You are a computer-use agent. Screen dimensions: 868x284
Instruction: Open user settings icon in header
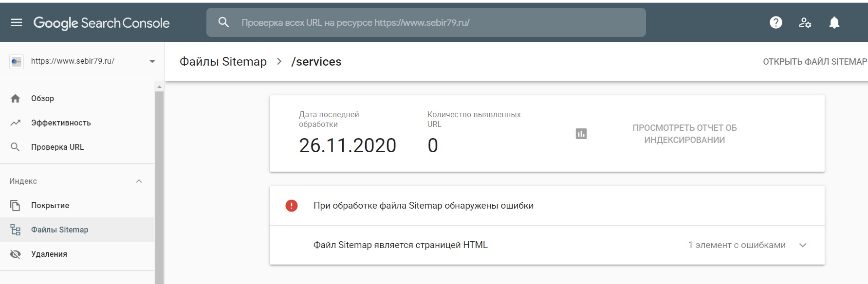(x=805, y=22)
